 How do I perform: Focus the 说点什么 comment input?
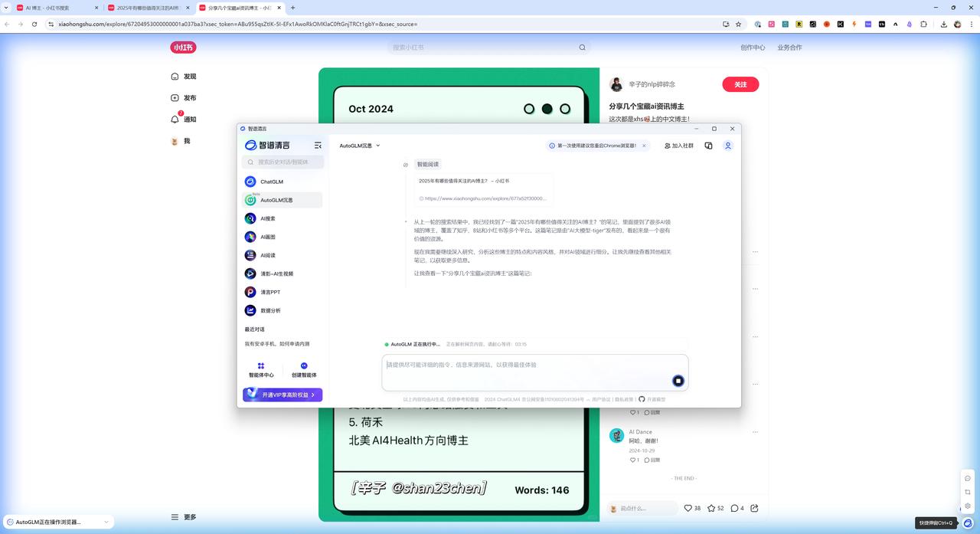point(642,508)
